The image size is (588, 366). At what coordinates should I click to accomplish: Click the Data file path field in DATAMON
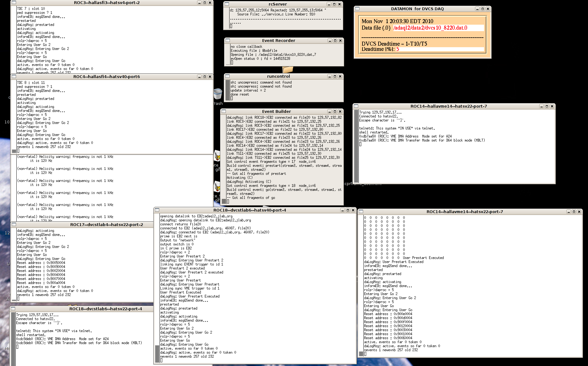tap(438, 28)
